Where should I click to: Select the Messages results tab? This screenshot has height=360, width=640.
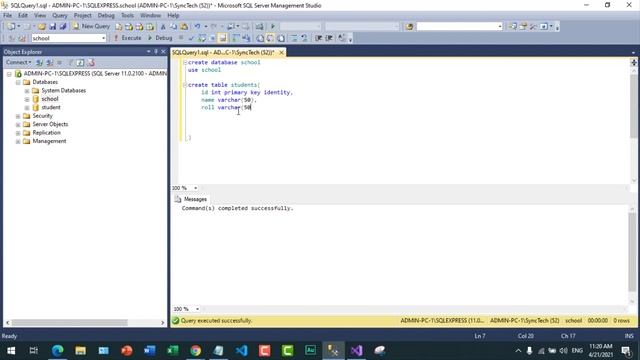point(191,199)
